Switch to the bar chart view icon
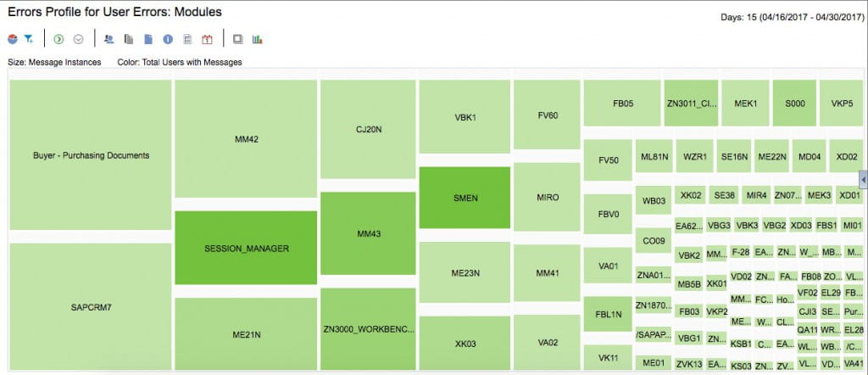 point(258,39)
